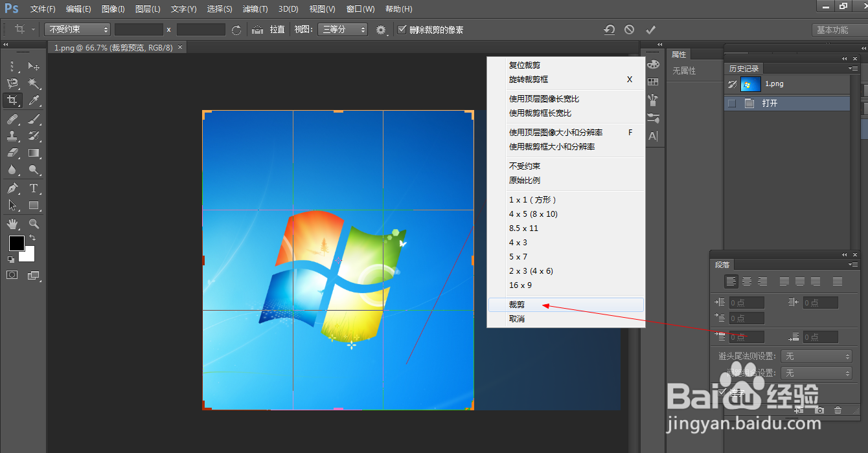Image resolution: width=868 pixels, height=453 pixels.
Task: Open the Paragraph panel flyout menu
Action: [x=852, y=265]
